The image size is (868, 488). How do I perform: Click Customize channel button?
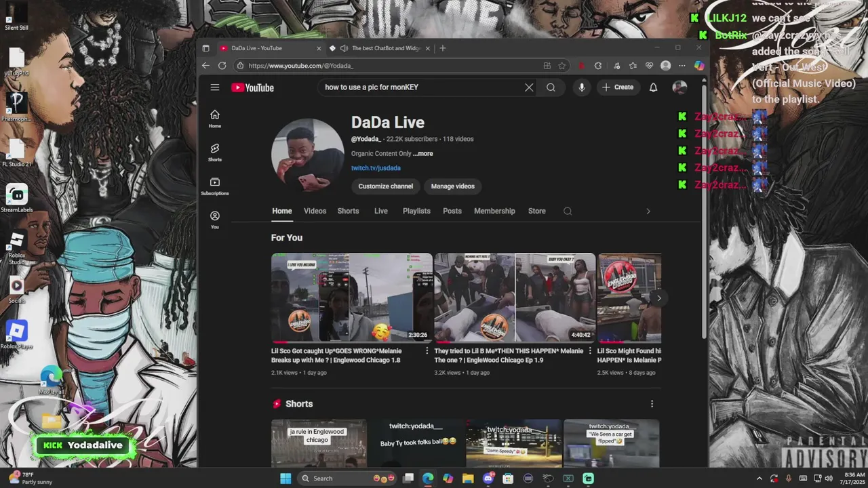(x=385, y=186)
